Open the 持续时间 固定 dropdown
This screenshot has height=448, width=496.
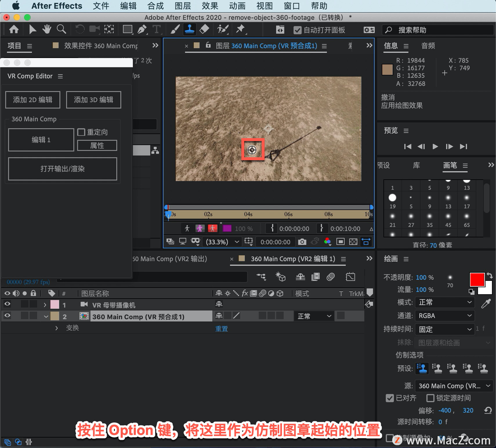pos(445,329)
